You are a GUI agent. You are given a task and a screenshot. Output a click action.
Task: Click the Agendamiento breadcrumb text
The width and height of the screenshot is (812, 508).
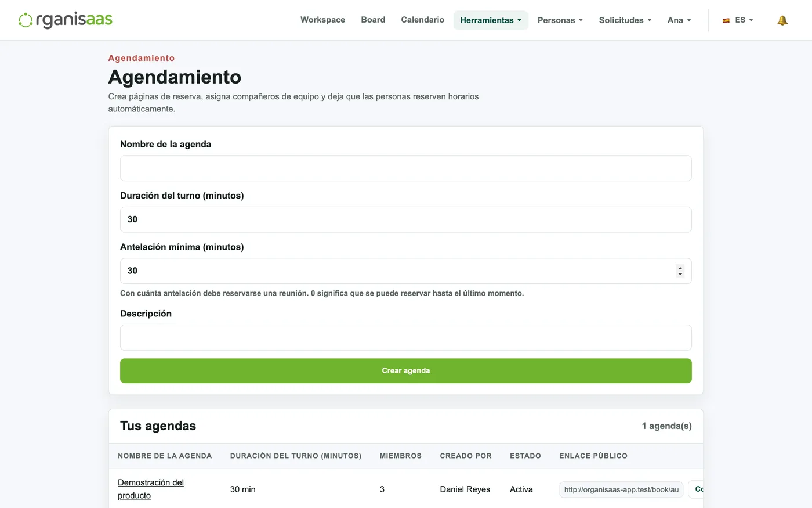point(142,58)
